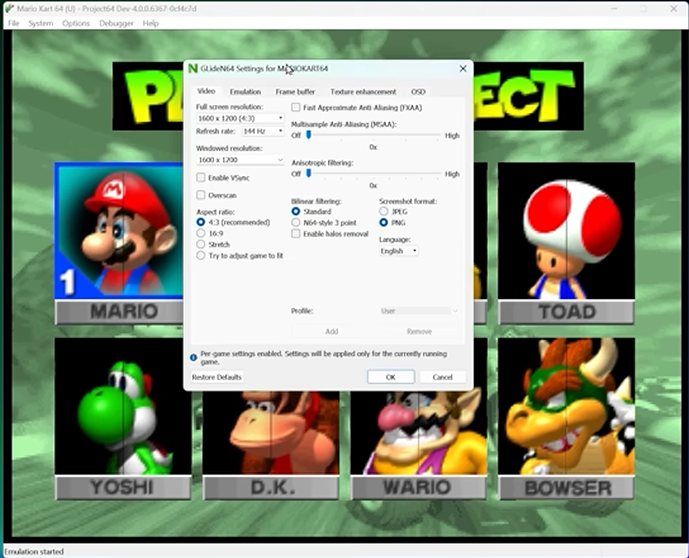Image resolution: width=689 pixels, height=558 pixels.
Task: Check Enable halos removal
Action: tap(296, 234)
